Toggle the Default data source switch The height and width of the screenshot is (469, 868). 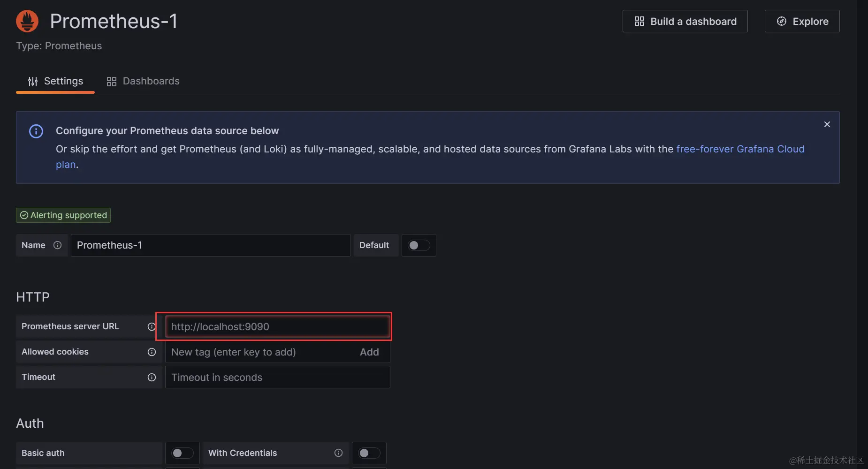click(x=419, y=245)
